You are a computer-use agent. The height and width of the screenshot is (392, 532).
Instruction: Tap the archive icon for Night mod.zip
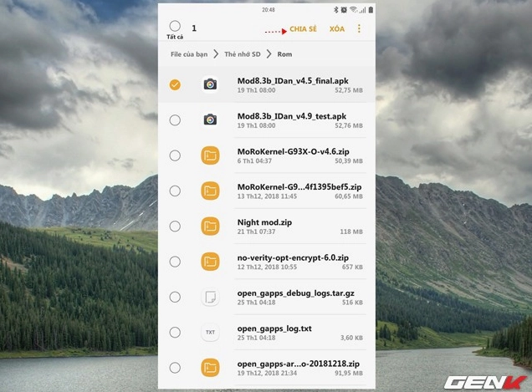[210, 227]
